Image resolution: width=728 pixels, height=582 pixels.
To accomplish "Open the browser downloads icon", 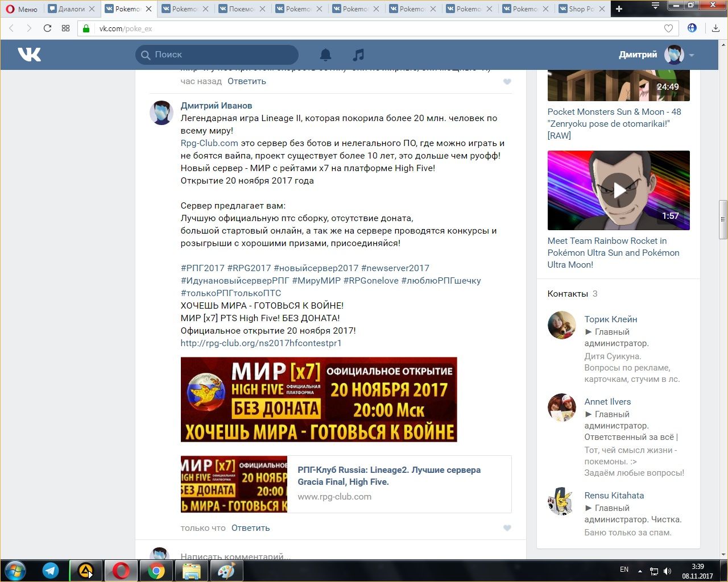I will pyautogui.click(x=715, y=28).
